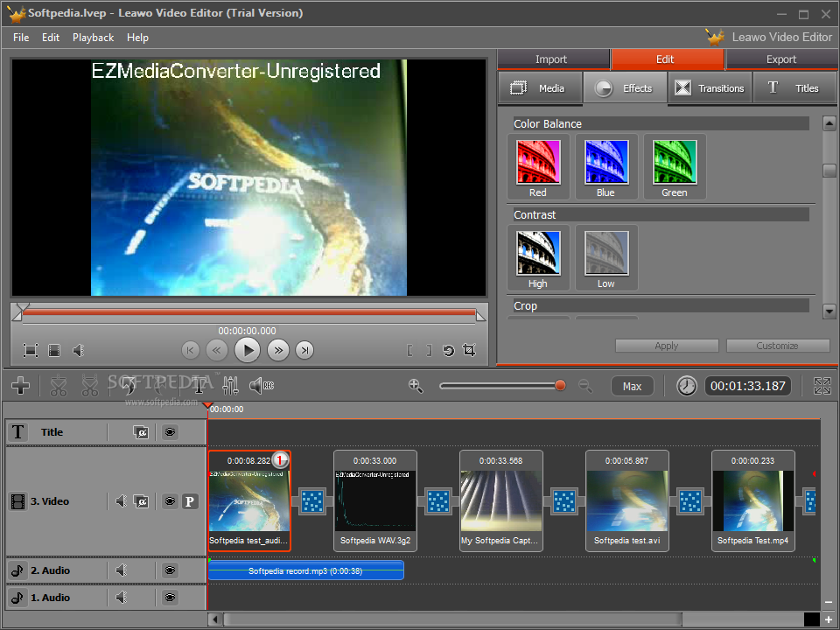Switch to the Export tab
The image size is (840, 630).
point(781,59)
